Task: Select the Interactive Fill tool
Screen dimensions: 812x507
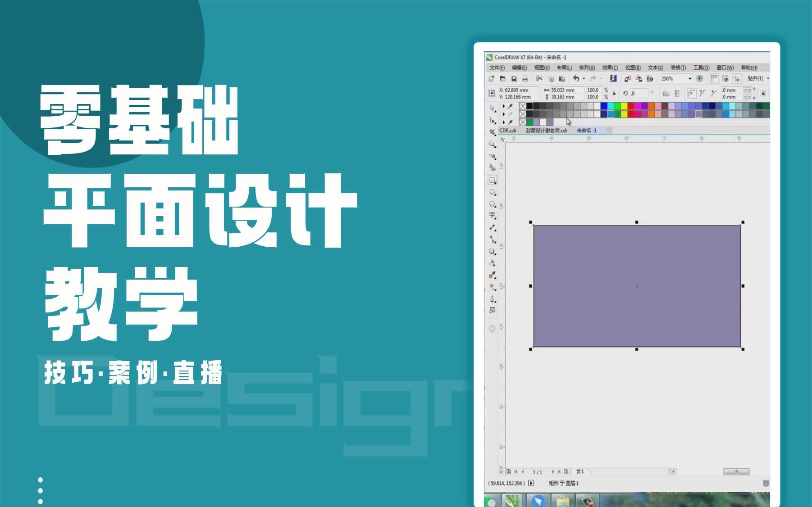Action: (x=492, y=286)
